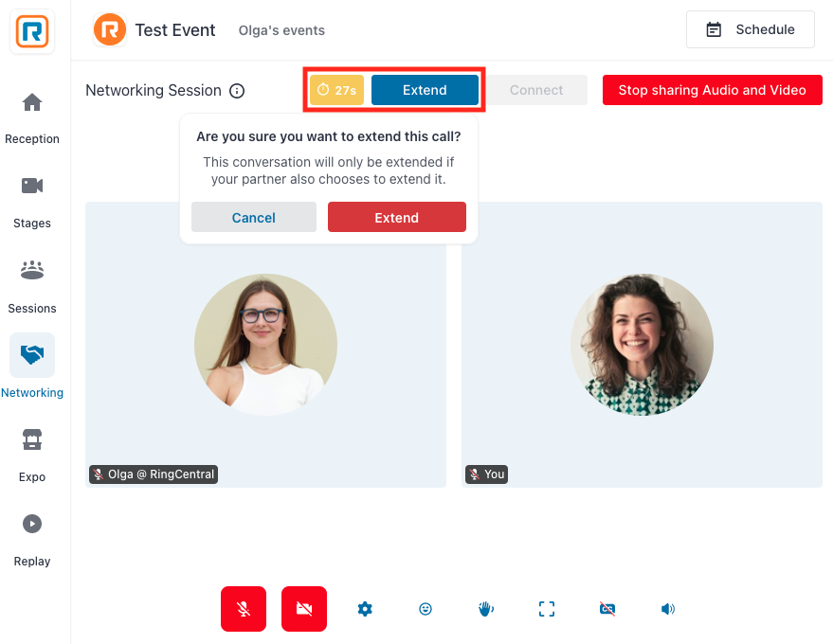Viewport: 833px width, 644px height.
Task: Click the orange Test Event logo
Action: coord(110,29)
